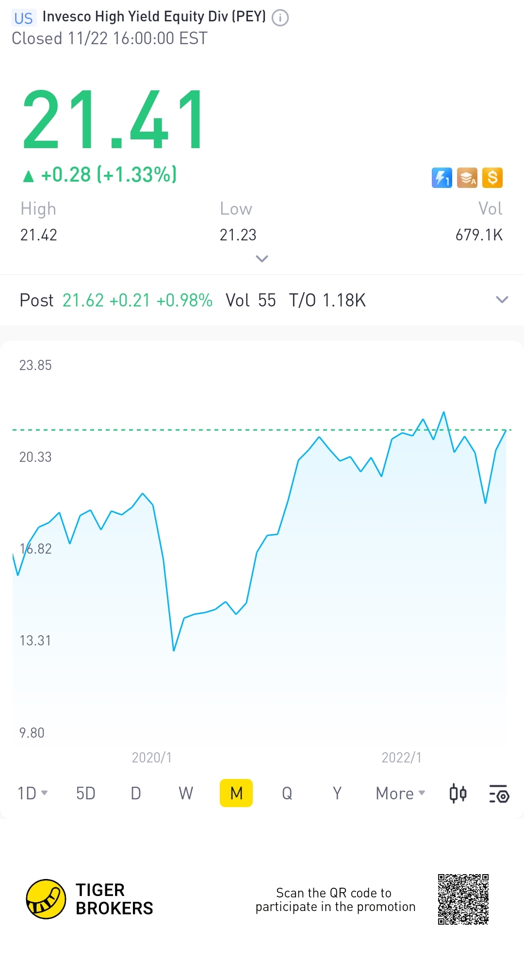The height and width of the screenshot is (980, 524).
Task: Tap the orange stacked layers badge icon
Action: (x=467, y=178)
